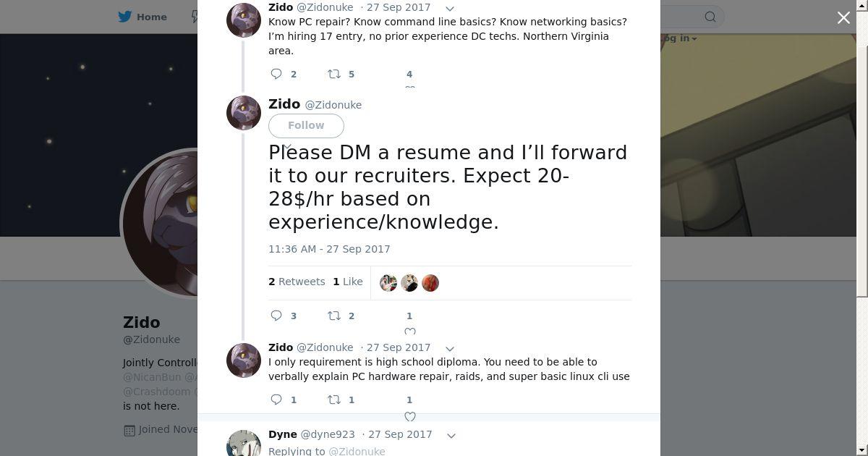Open the 'Know PC repair?' tweet options chevron
The width and height of the screenshot is (868, 456).
(x=449, y=9)
